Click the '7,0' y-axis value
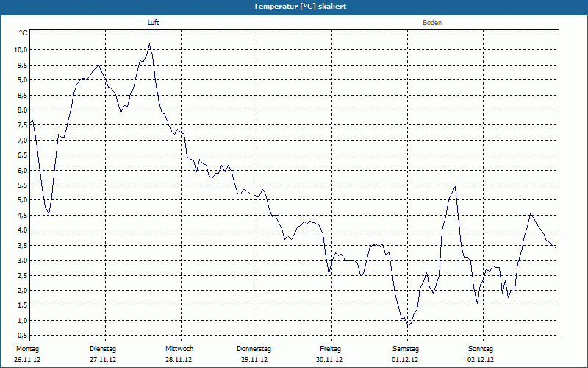The height and width of the screenshot is (368, 588). pos(22,140)
